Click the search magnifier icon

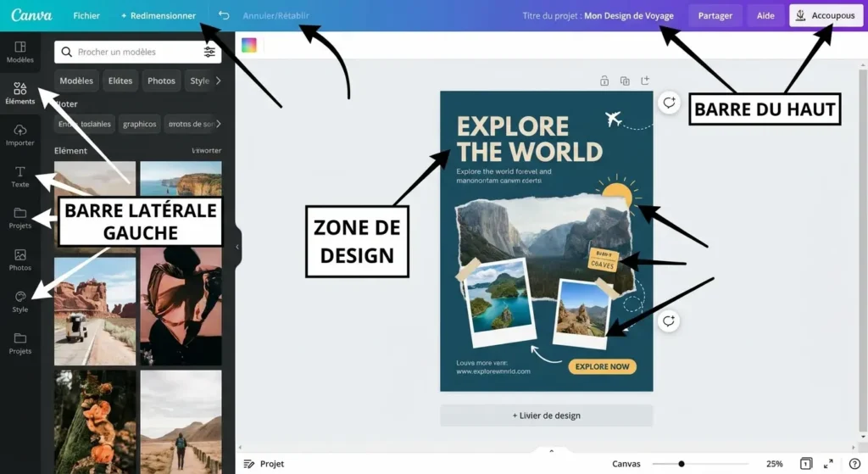(x=66, y=52)
